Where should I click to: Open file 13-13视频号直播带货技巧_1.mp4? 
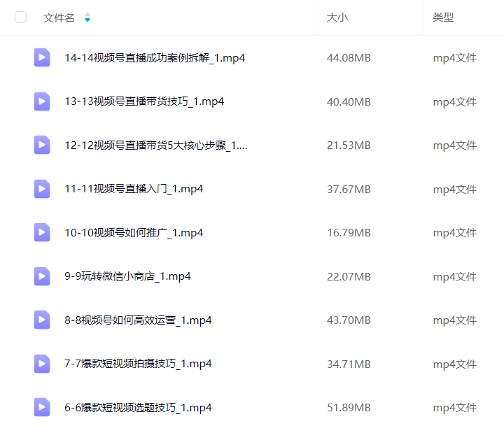pos(144,101)
